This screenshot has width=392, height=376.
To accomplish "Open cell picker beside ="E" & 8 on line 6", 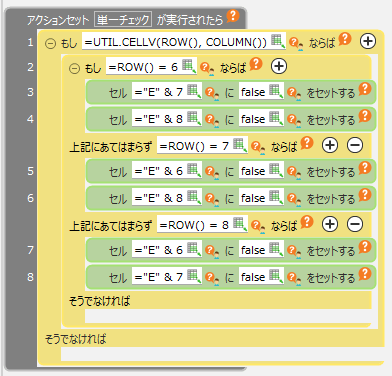I will pyautogui.click(x=194, y=197).
